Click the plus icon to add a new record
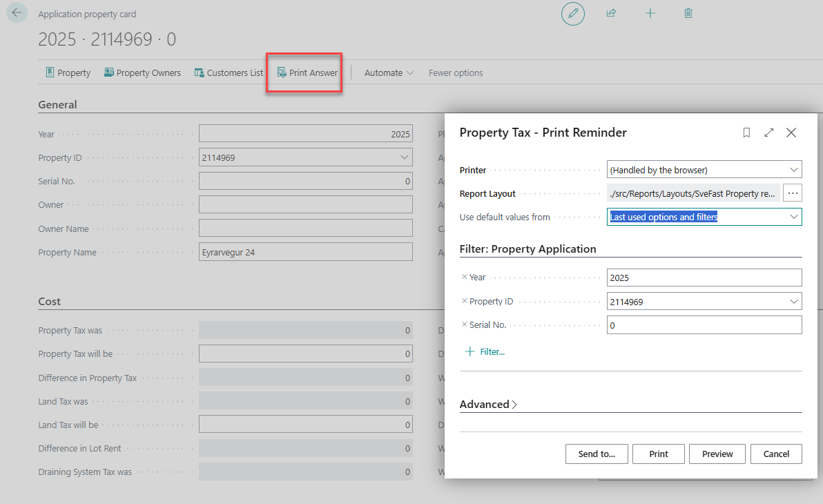Viewport: 823px width, 504px height. [650, 13]
